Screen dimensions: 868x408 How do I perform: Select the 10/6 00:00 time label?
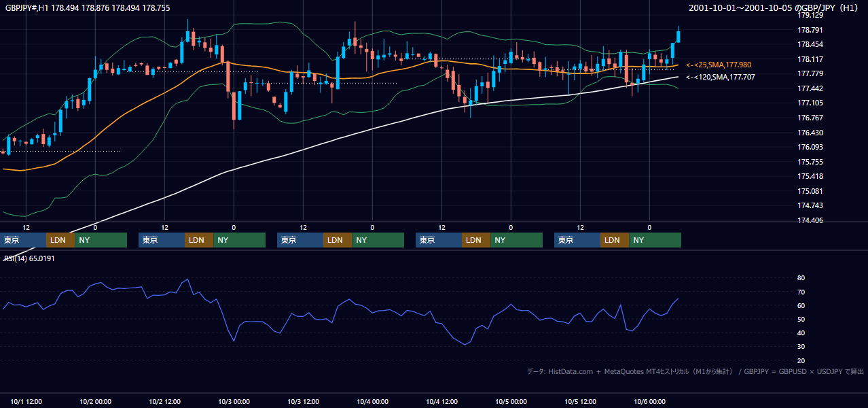click(x=650, y=402)
